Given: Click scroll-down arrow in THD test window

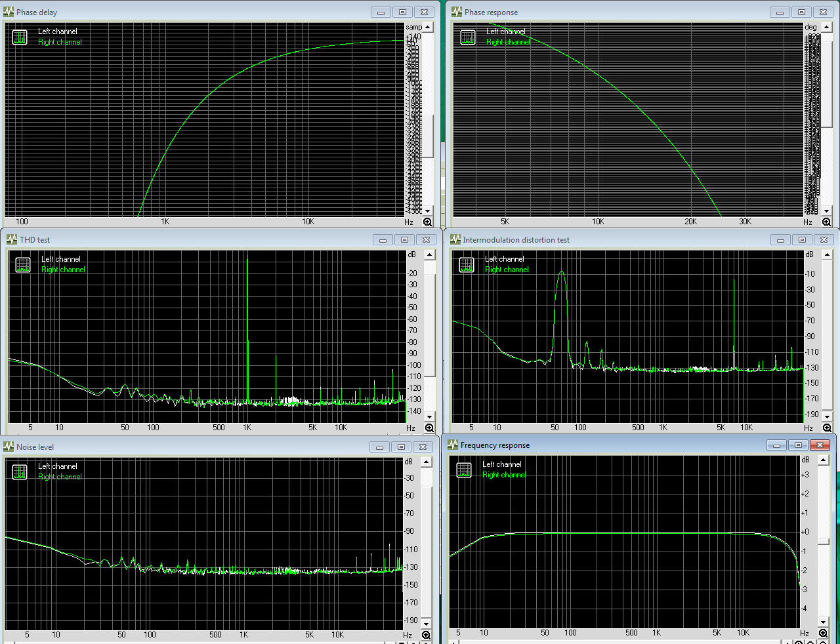Looking at the screenshot, I should click(430, 416).
